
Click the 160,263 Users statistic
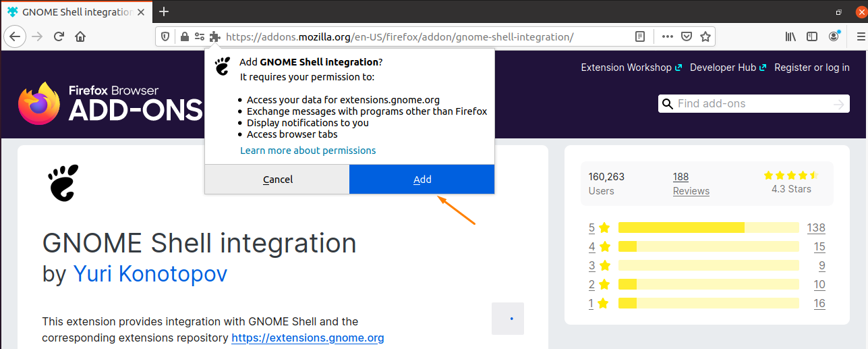(x=606, y=184)
